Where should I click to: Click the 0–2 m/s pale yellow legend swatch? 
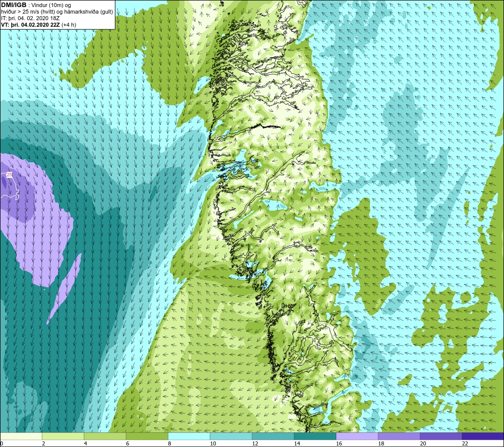(x=21, y=436)
